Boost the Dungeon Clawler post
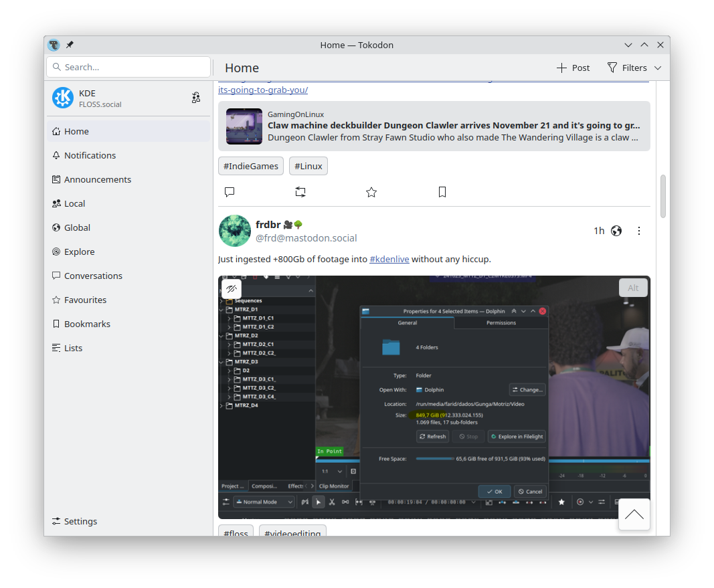714x588 pixels. tap(300, 192)
